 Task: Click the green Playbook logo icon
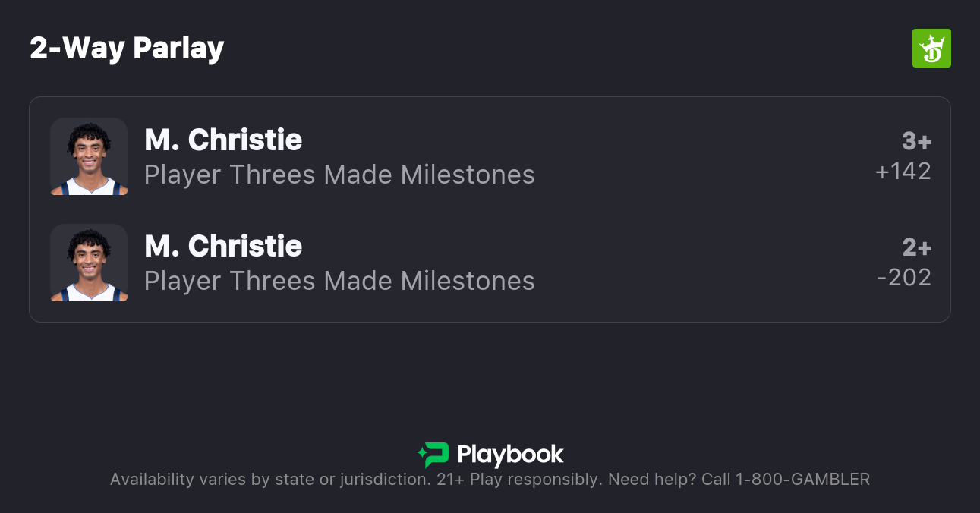(433, 455)
